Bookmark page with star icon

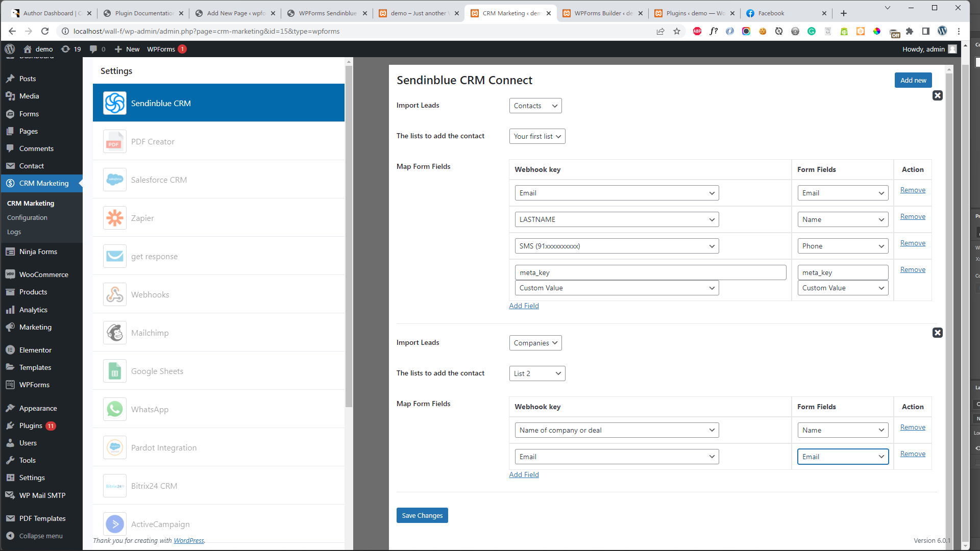(677, 31)
